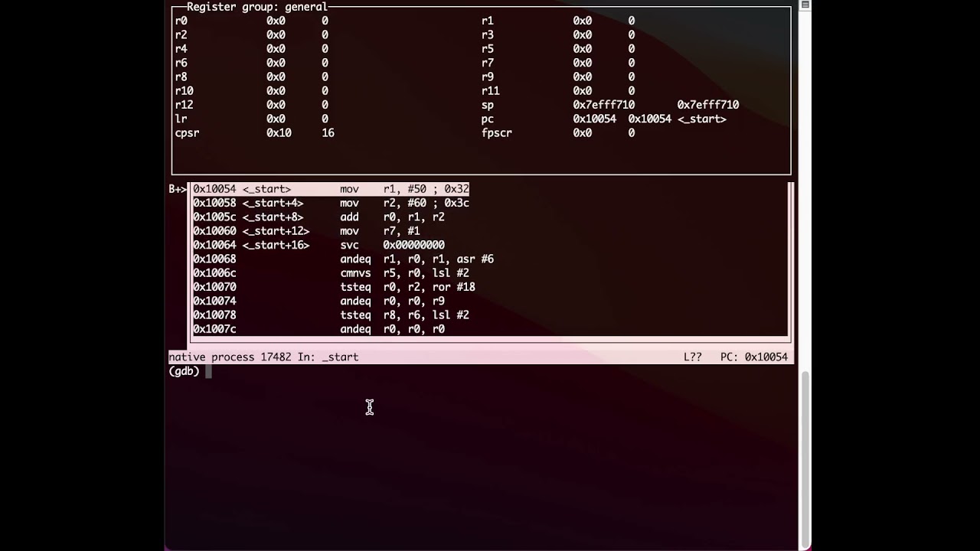Click register name r1

488,21
